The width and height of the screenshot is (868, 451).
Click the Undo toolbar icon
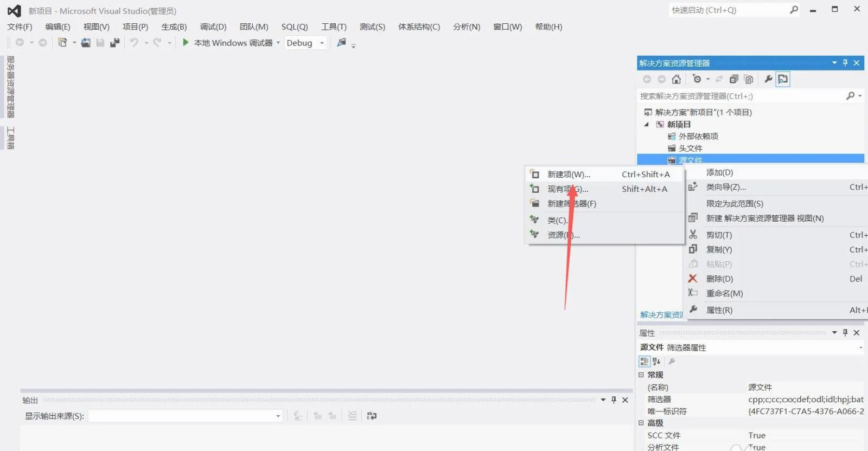(x=134, y=43)
